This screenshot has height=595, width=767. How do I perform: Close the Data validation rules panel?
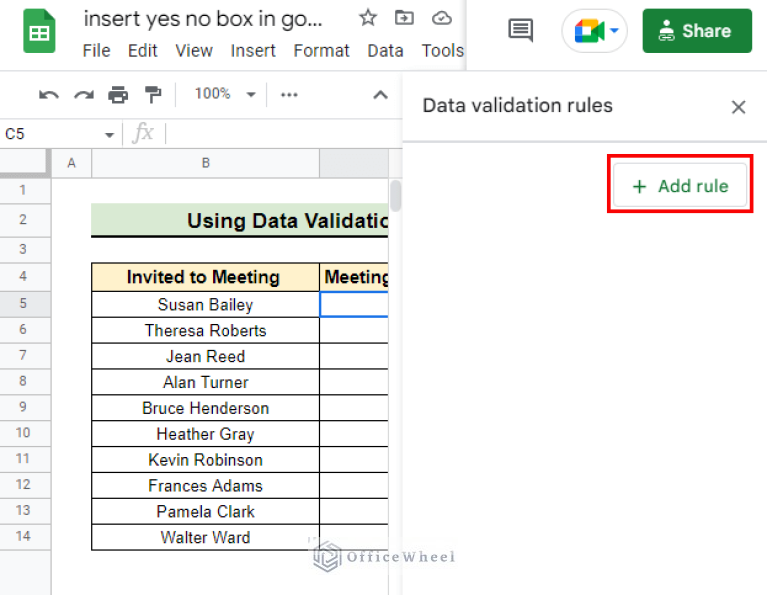[739, 107]
